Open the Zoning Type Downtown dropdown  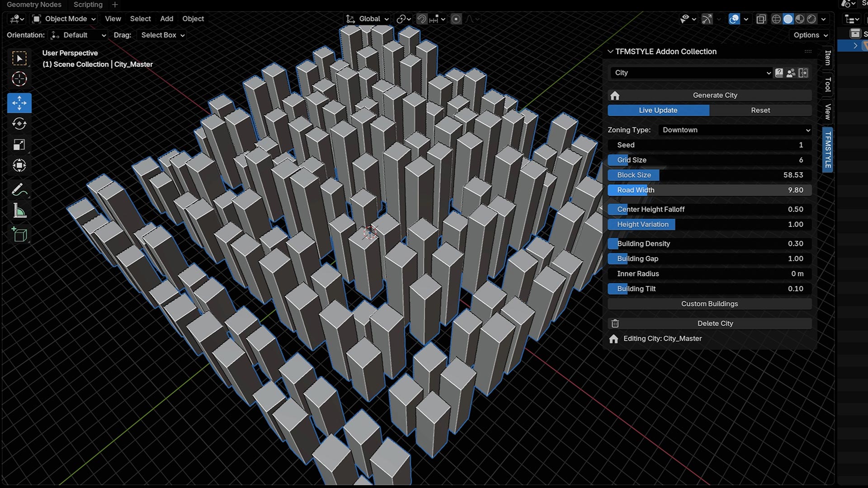(735, 130)
